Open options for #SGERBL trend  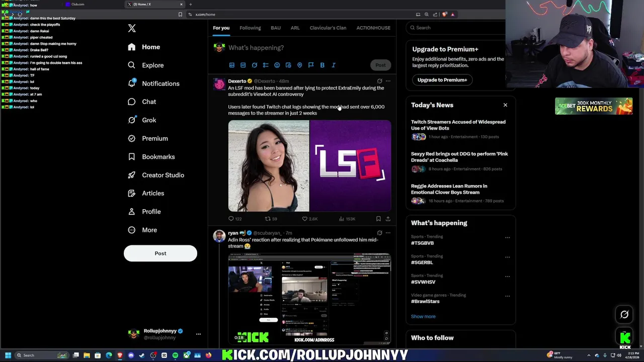tap(507, 257)
